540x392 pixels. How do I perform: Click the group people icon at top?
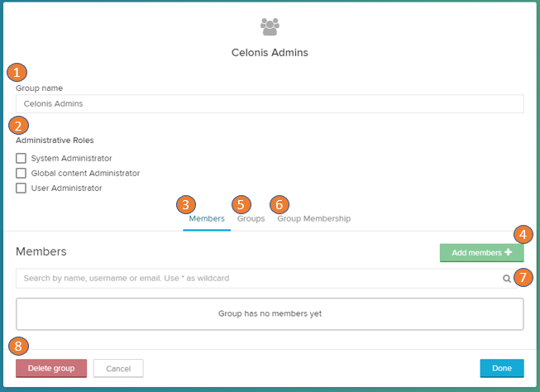pos(270,27)
